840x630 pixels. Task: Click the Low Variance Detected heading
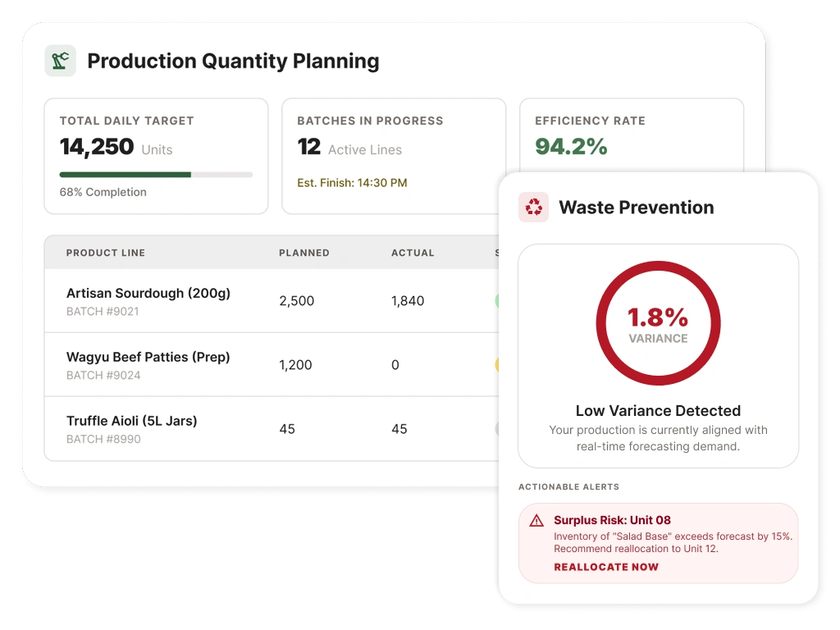[x=658, y=410]
